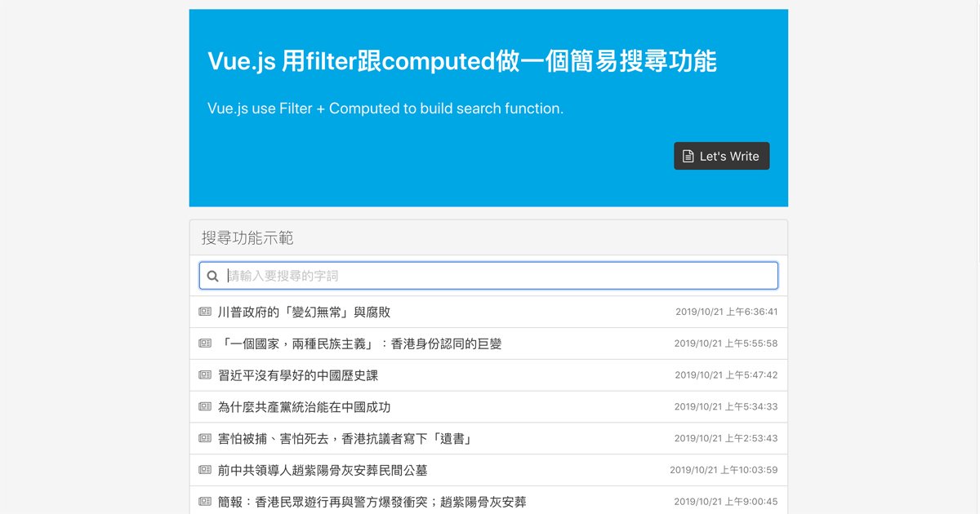Open article 習近平沒有學好的中國歷史課

[x=298, y=375]
